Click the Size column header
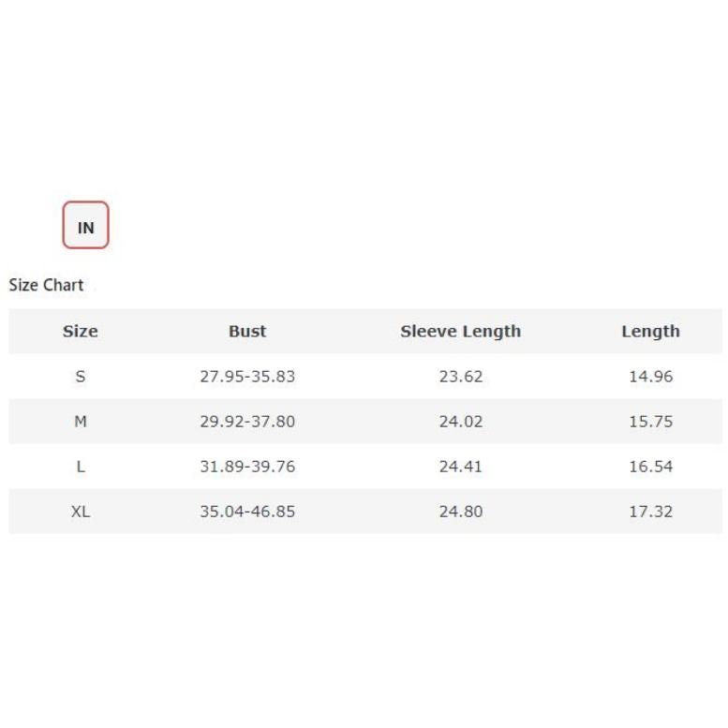The width and height of the screenshot is (728, 728). pyautogui.click(x=80, y=331)
